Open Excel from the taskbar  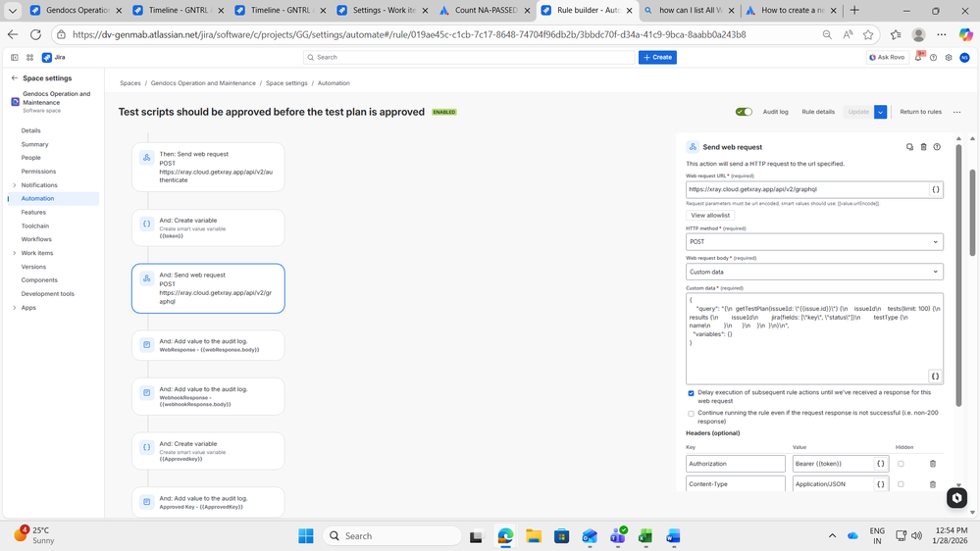[645, 535]
